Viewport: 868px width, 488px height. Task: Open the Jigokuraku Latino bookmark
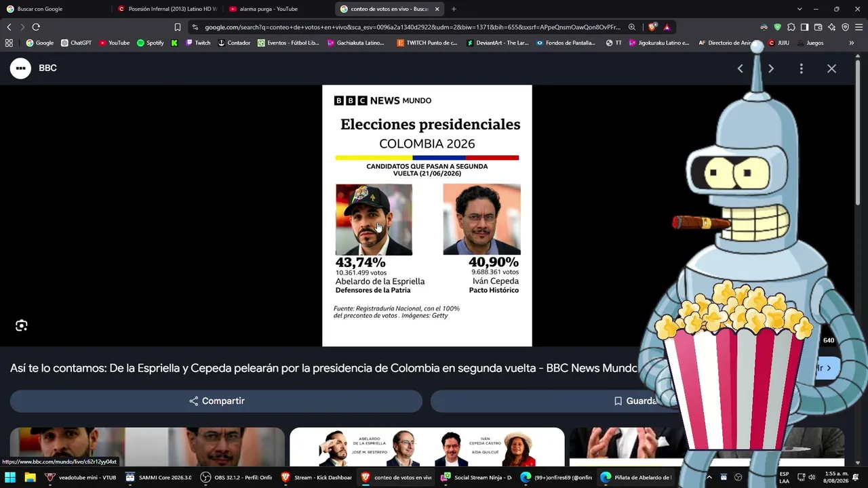659,43
